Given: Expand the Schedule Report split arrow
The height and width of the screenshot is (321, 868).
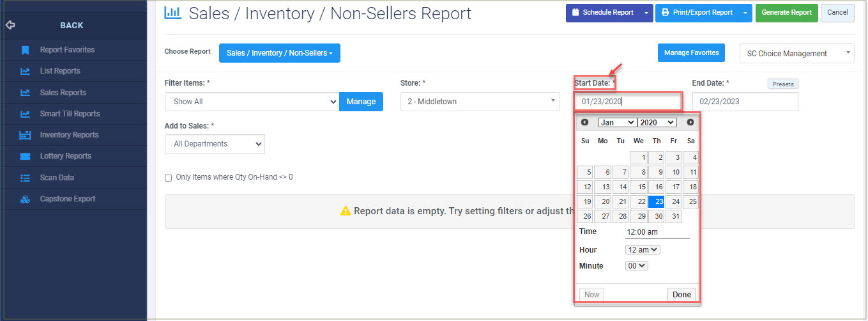Looking at the screenshot, I should click(x=646, y=13).
